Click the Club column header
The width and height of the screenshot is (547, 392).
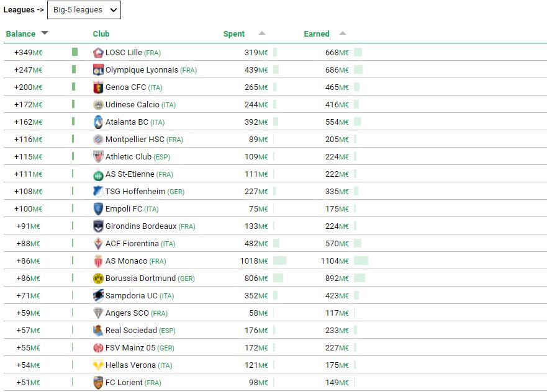click(x=101, y=34)
